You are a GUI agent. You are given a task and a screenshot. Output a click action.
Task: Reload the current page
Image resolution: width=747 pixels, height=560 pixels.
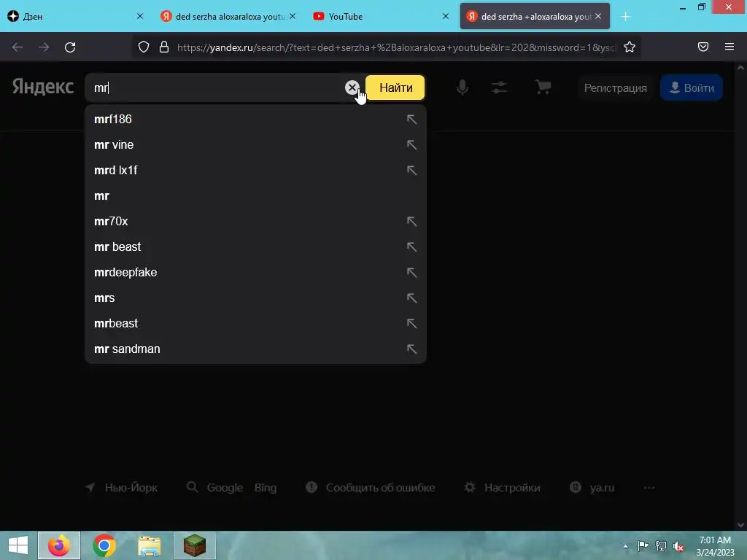click(70, 47)
